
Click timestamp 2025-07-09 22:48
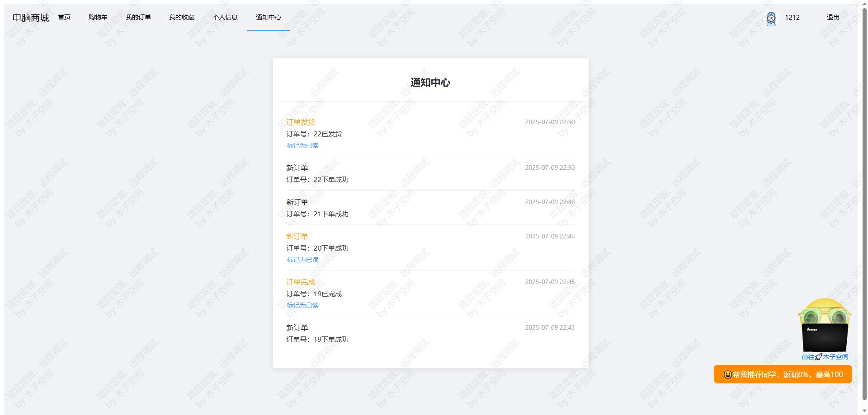[x=550, y=202]
